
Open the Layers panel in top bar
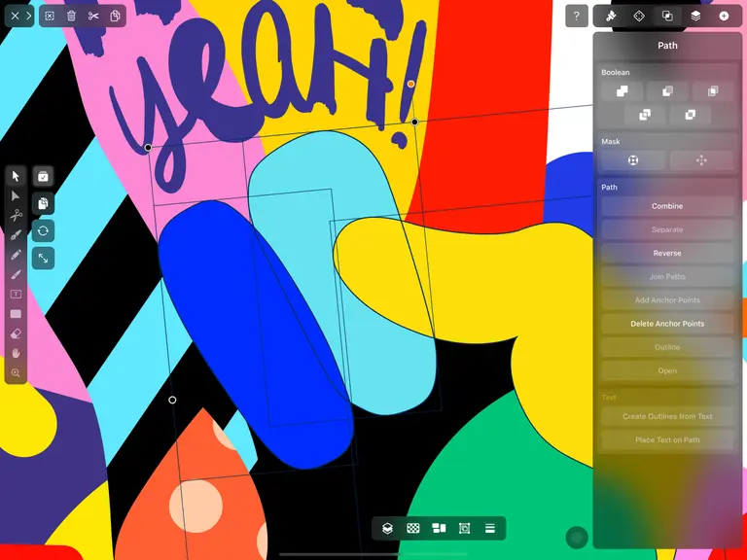coord(695,17)
